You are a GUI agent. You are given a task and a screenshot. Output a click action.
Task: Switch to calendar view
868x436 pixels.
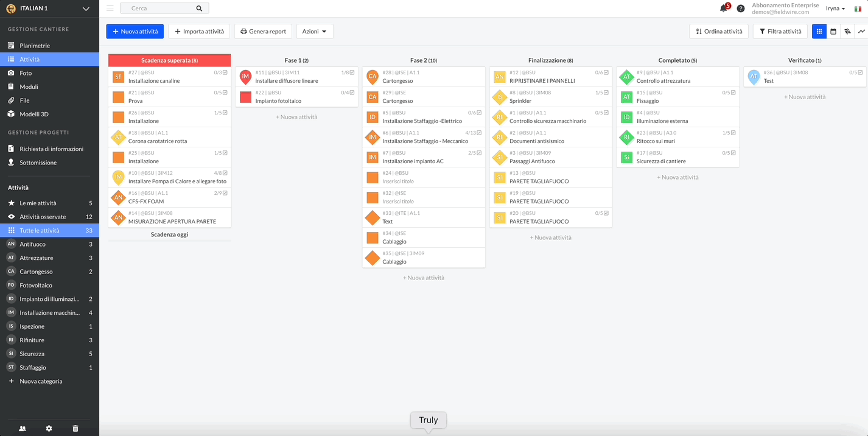pyautogui.click(x=833, y=32)
